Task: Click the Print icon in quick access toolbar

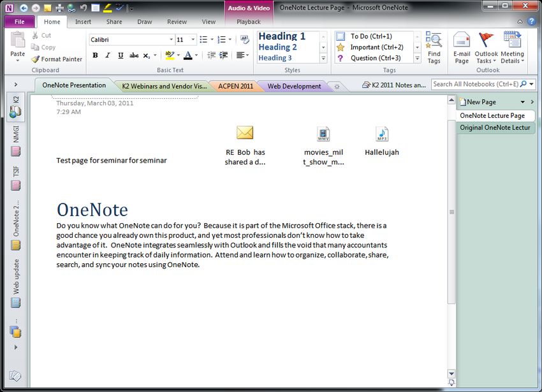Action: click(59, 8)
